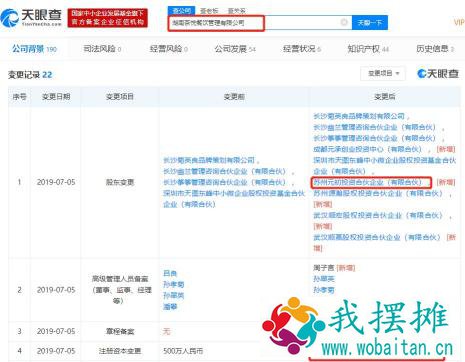Click the 2019-07-05 date in row 2

[56, 290]
